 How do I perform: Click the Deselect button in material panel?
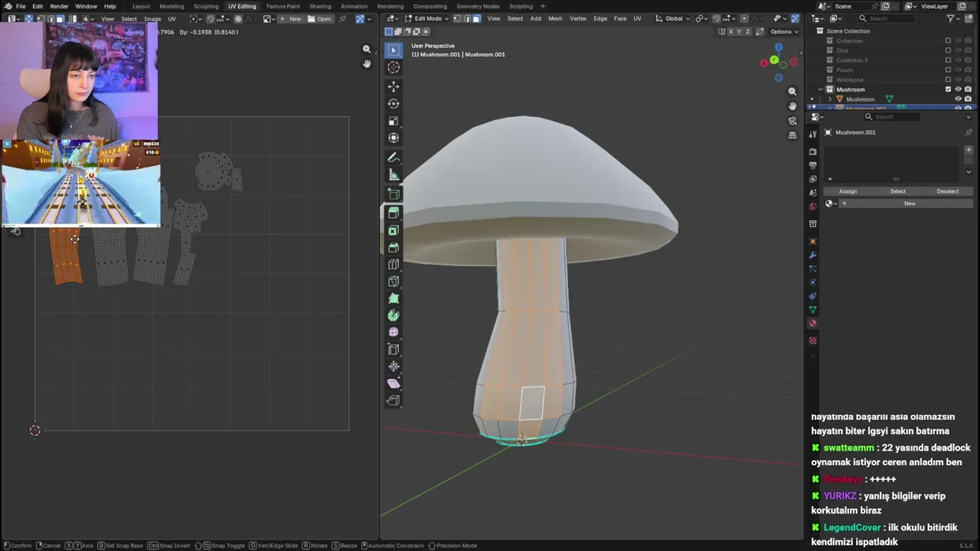tap(947, 191)
